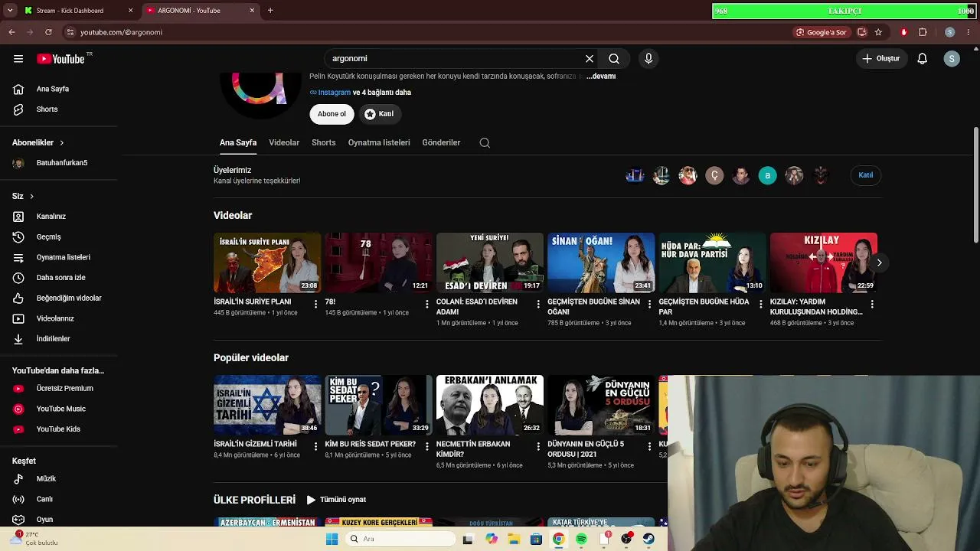View site information icon in address bar
The width and height of the screenshot is (980, 551).
70,32
